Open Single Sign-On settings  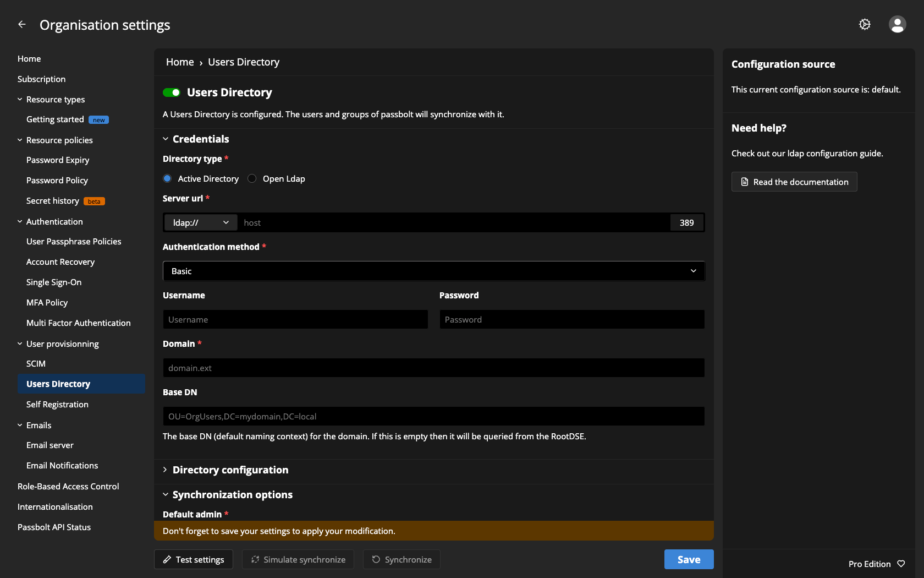54,282
